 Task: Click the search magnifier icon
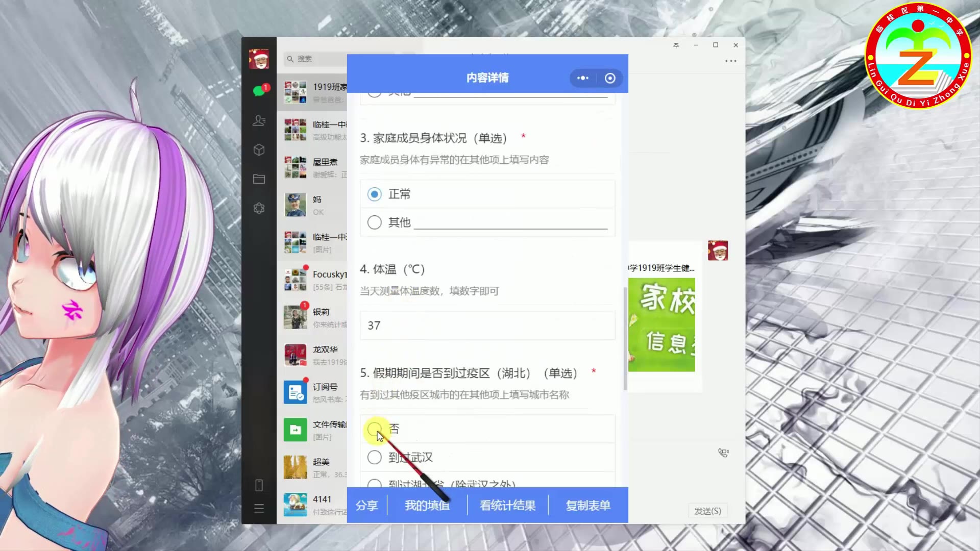point(290,59)
